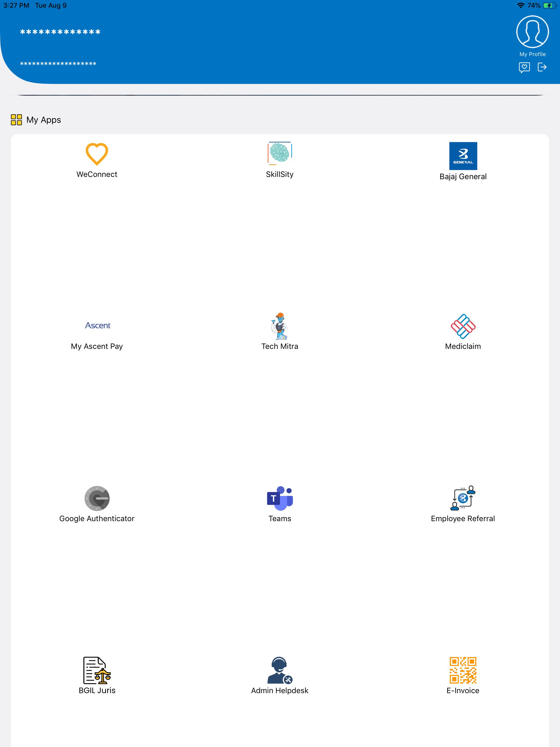Open the Ascent logo for My Ascent Pay
The width and height of the screenshot is (560, 747).
[98, 325]
